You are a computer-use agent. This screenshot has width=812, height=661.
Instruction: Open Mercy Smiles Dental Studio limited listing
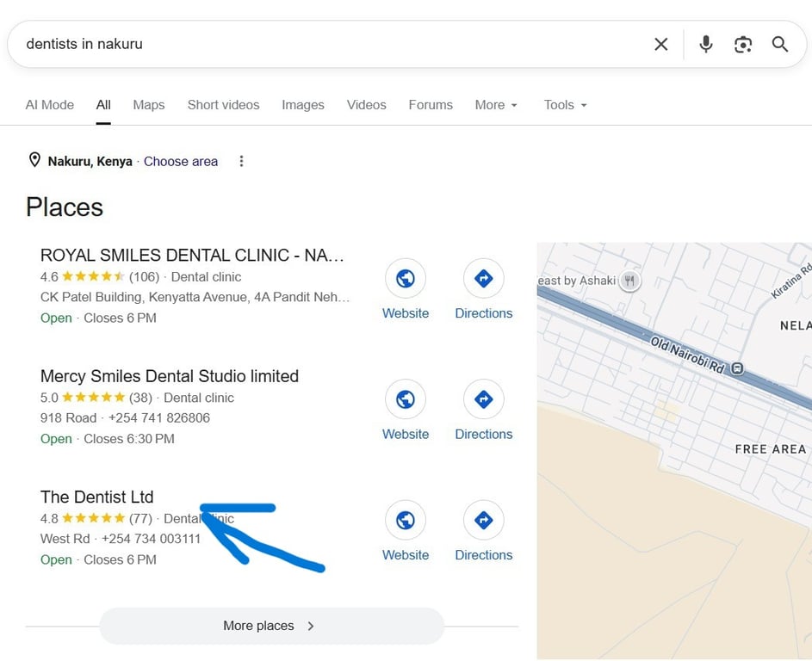(170, 376)
